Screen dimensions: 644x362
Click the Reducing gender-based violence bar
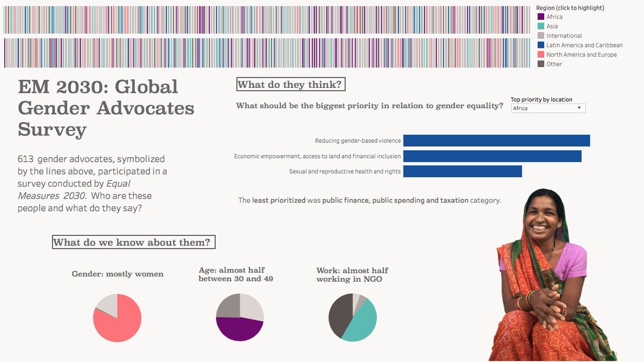(x=496, y=140)
